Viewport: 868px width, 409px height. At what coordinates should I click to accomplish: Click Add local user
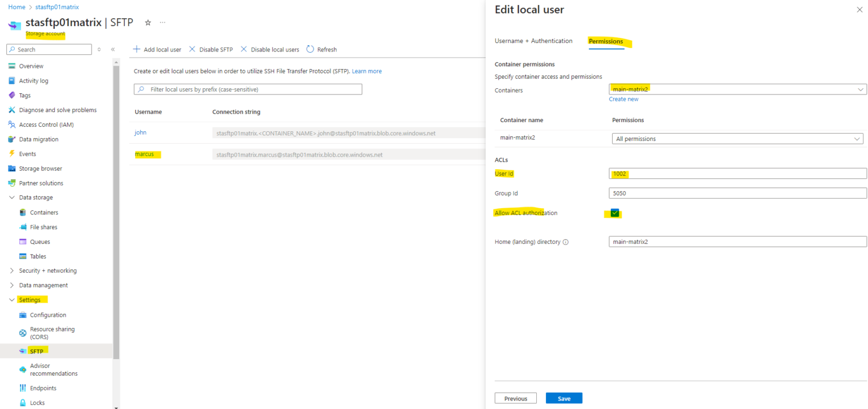pyautogui.click(x=157, y=49)
